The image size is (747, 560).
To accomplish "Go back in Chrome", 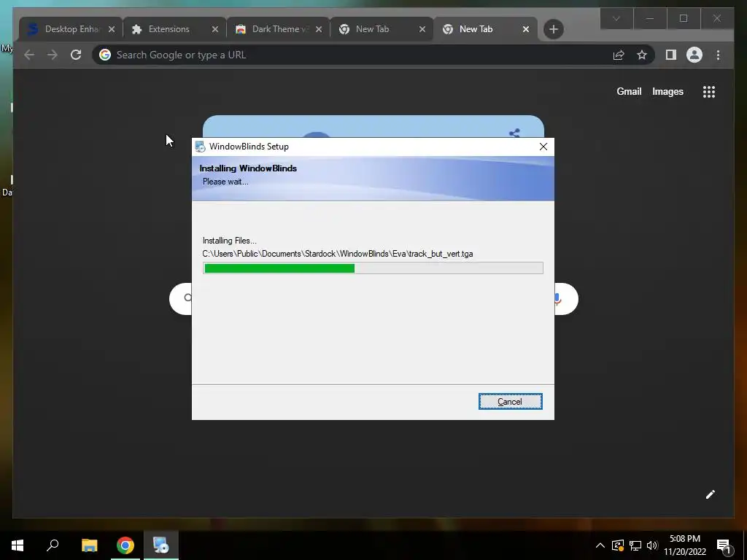I will coord(29,55).
